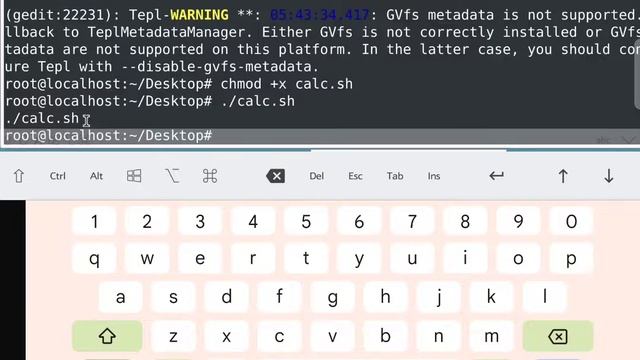This screenshot has width=640, height=360.
Task: Tap the number 7 key
Action: 412,222
